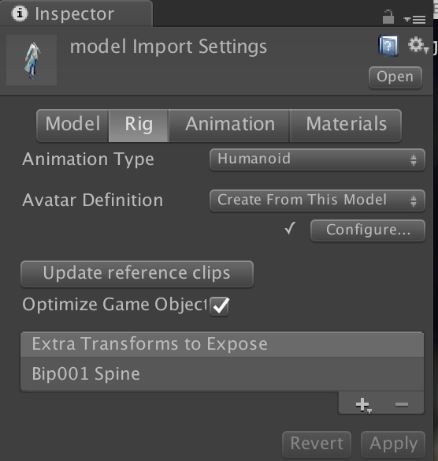
Task: Select the Rig tab
Action: point(139,125)
